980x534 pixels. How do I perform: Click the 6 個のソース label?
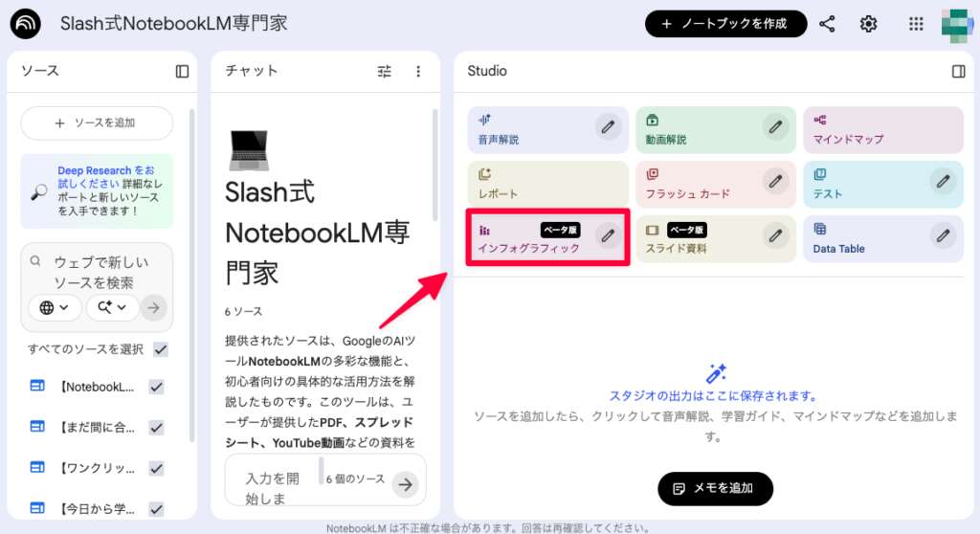point(355,479)
